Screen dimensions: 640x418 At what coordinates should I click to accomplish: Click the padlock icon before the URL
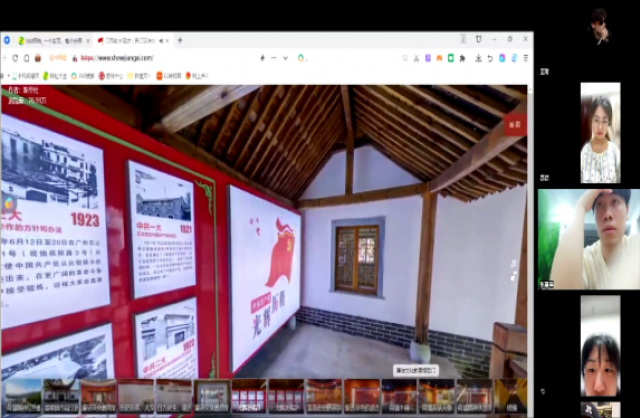tap(75, 58)
